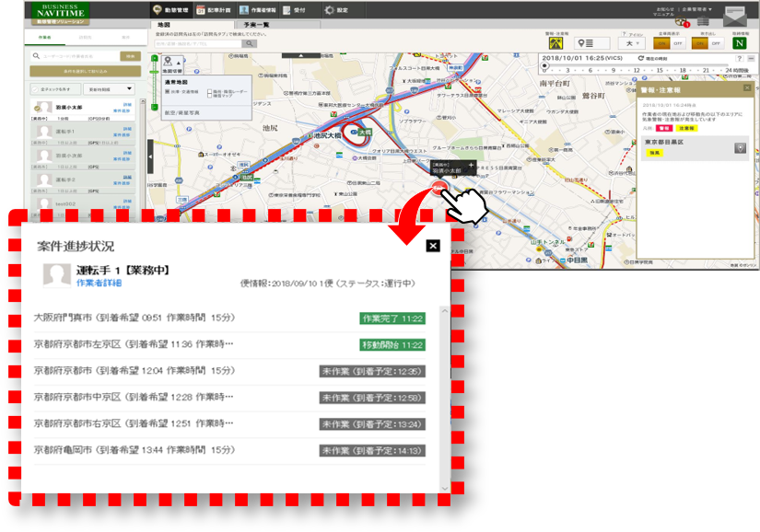The image size is (760, 532).
Task: Open the アイコン size 大 dropdown
Action: 633,43
